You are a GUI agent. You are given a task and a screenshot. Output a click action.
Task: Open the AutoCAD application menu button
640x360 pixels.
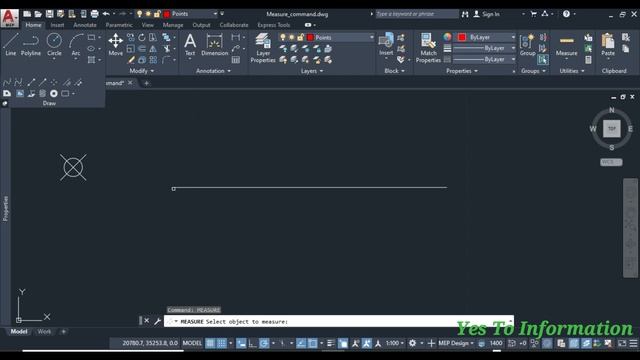[x=9, y=18]
